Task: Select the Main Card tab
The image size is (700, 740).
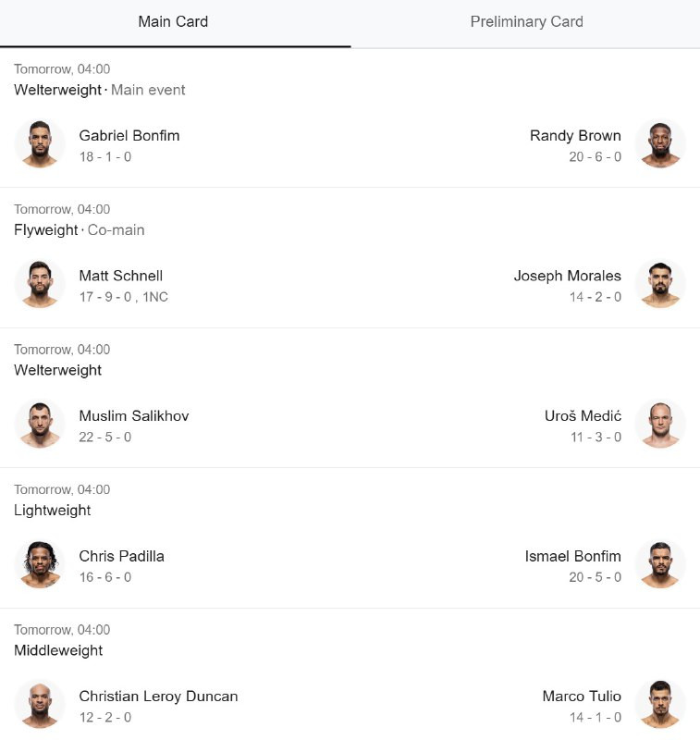Action: (x=173, y=22)
